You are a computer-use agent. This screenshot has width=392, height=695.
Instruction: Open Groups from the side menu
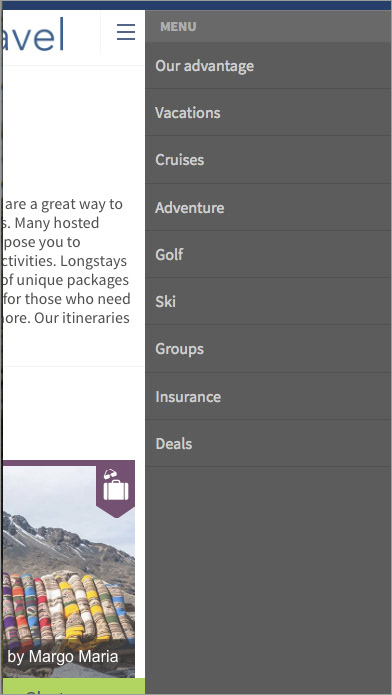(x=269, y=349)
